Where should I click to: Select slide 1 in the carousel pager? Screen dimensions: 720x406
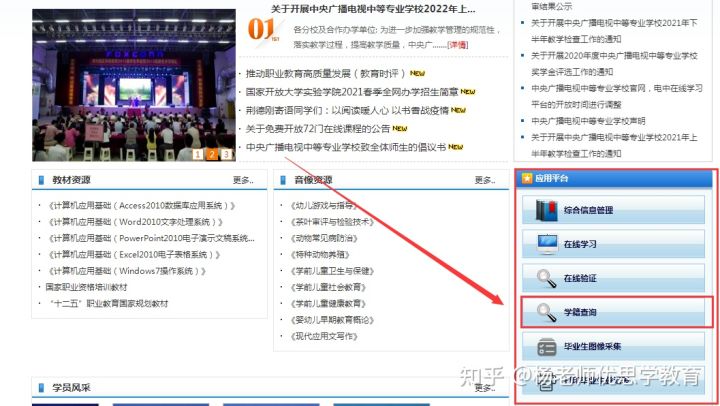point(199,154)
